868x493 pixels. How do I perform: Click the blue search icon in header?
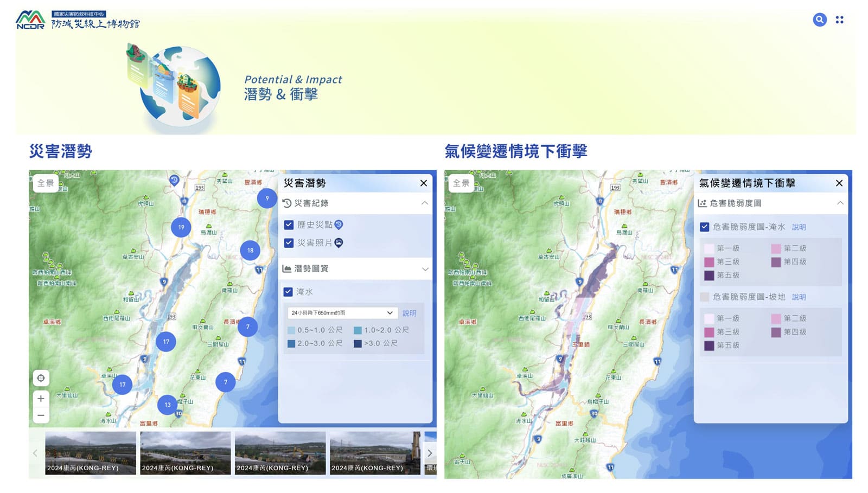[x=819, y=20]
